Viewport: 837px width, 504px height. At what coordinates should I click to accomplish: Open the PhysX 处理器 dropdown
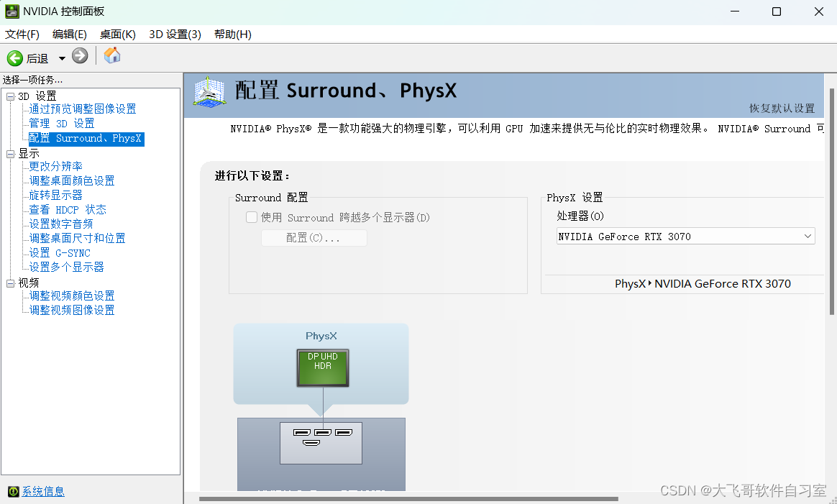(x=685, y=236)
